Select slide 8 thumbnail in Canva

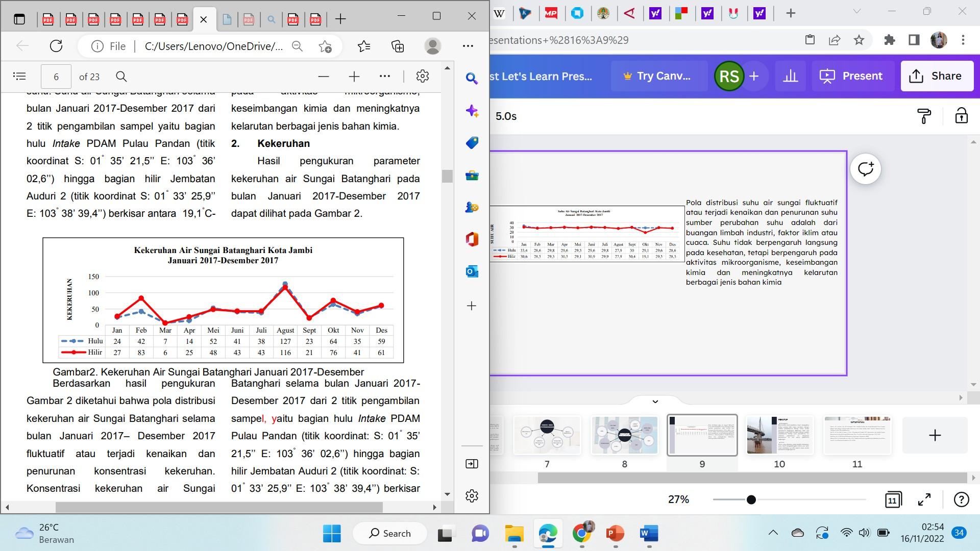point(624,435)
